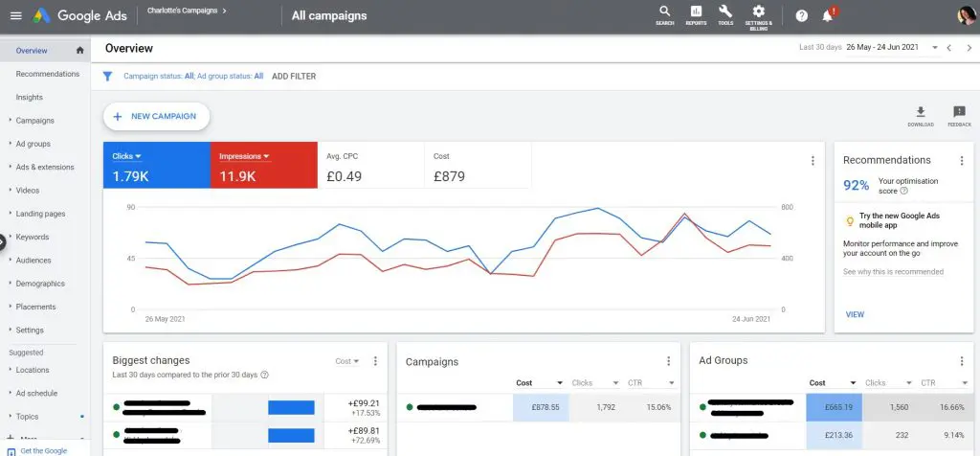The height and width of the screenshot is (456, 980).
Task: Click ADD FILTER
Action: pyautogui.click(x=294, y=77)
